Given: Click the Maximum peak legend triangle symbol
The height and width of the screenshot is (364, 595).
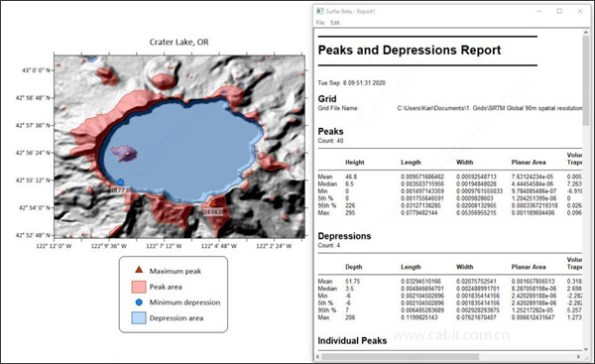Looking at the screenshot, I should [x=139, y=270].
